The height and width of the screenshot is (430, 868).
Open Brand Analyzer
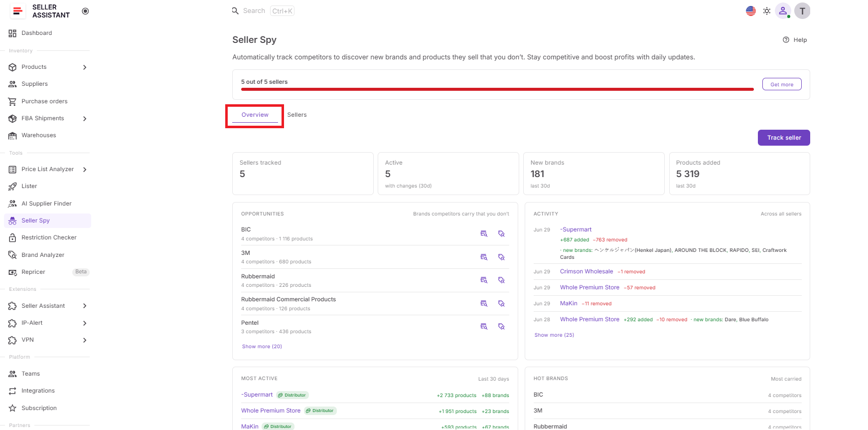(43, 255)
